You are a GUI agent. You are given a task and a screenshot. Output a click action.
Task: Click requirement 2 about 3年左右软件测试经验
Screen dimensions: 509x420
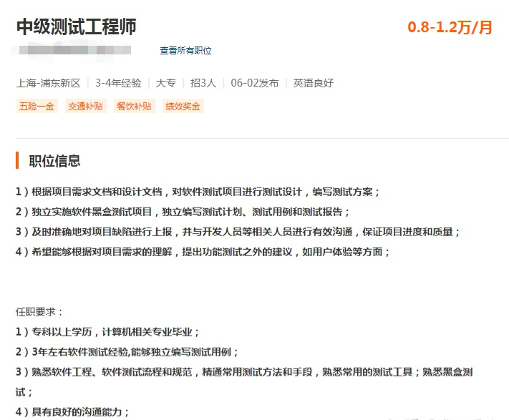tap(127, 352)
